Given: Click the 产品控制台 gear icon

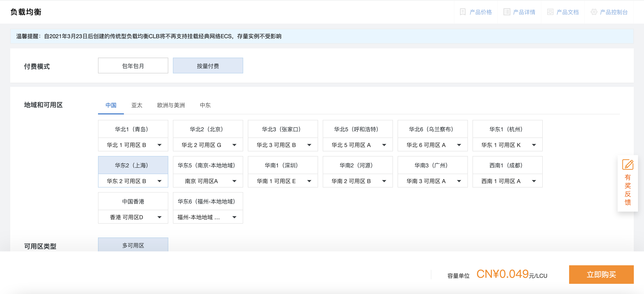Looking at the screenshot, I should pos(594,12).
